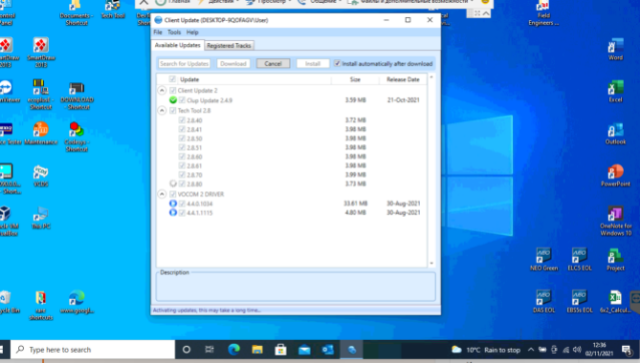Open Microsoft Edge from the taskbar

(x=234, y=350)
